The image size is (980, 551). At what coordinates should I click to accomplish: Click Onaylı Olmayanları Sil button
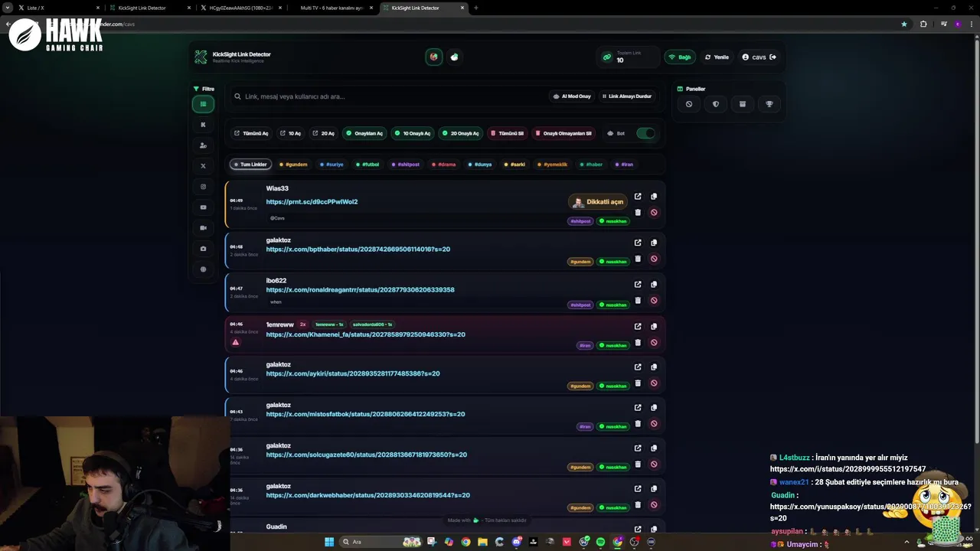pos(563,133)
